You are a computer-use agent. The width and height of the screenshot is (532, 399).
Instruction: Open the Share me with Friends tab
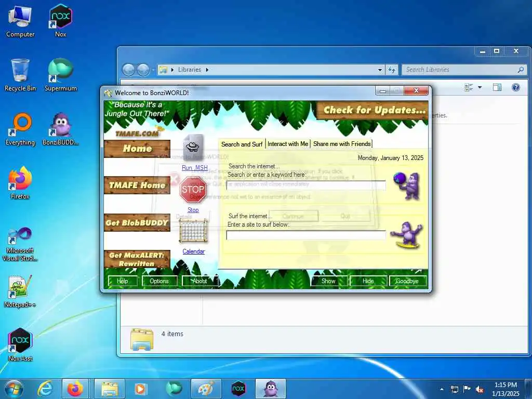click(x=342, y=144)
